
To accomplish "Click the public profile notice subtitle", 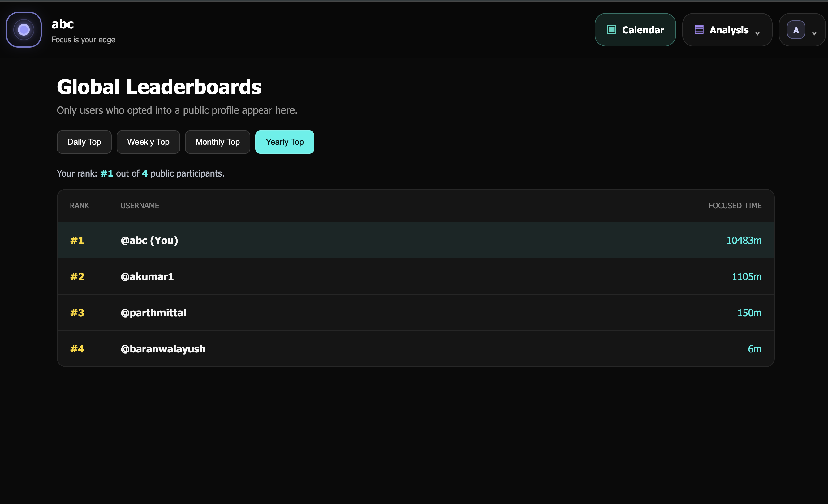I will [x=177, y=110].
